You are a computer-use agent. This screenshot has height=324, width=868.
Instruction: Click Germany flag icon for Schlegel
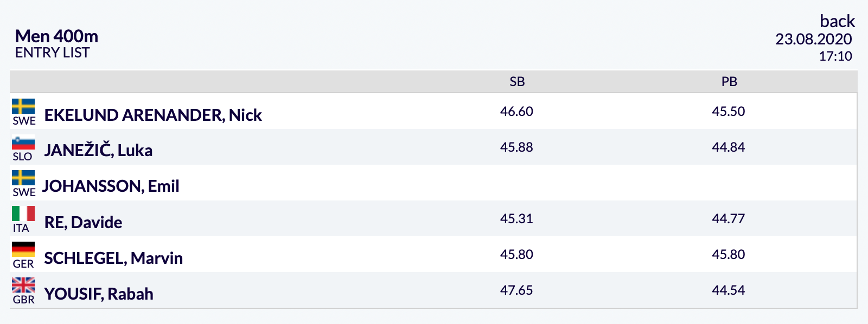click(23, 249)
